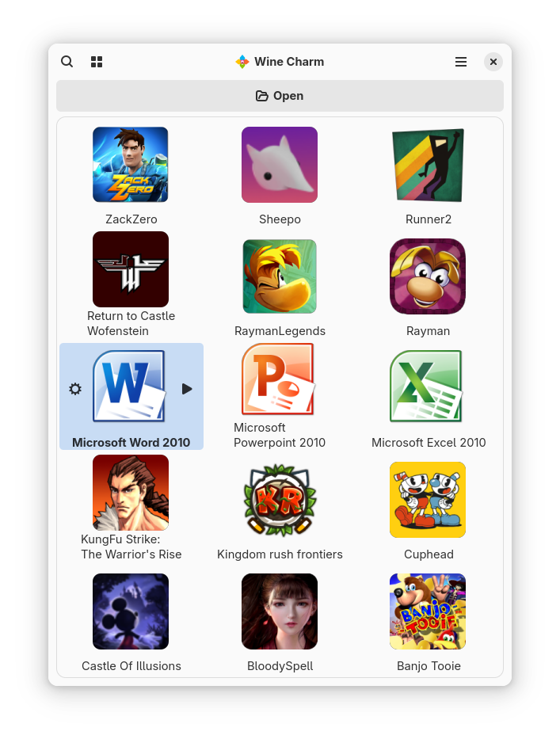Select the Runner2 game icon

point(428,165)
